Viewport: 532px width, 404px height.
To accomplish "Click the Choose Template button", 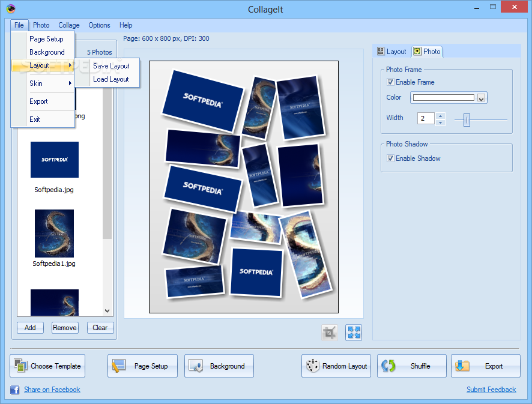I will (47, 366).
